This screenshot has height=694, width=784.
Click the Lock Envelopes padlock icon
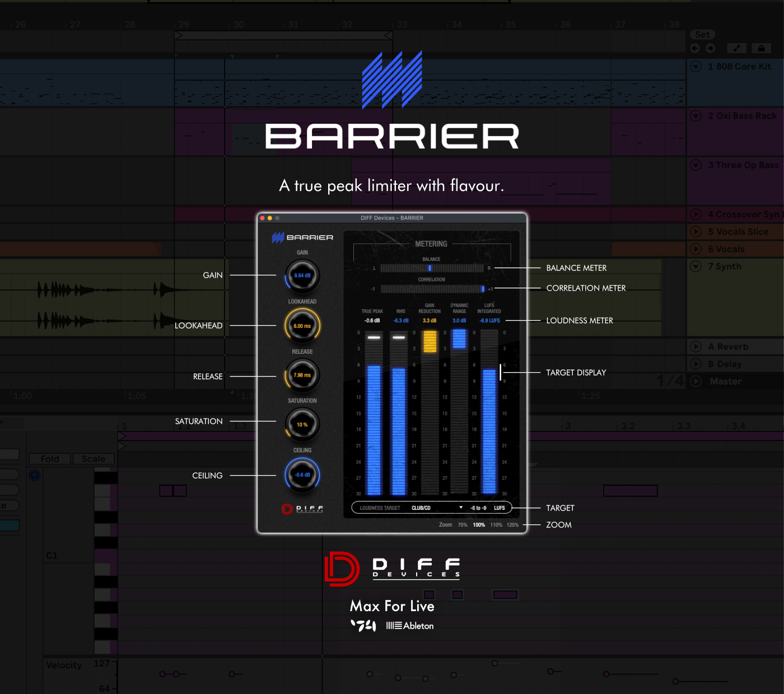761,49
